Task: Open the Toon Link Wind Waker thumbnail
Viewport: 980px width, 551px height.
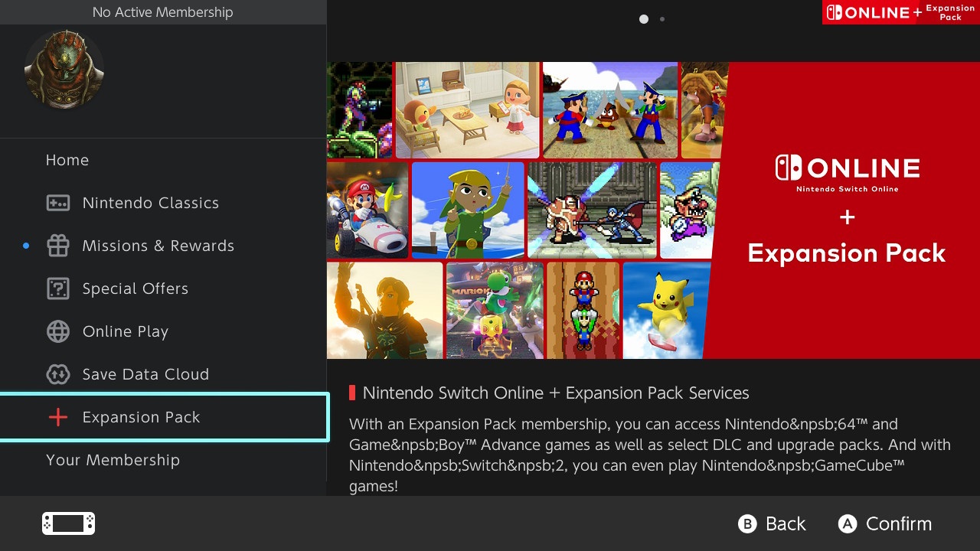Action: 468,210
